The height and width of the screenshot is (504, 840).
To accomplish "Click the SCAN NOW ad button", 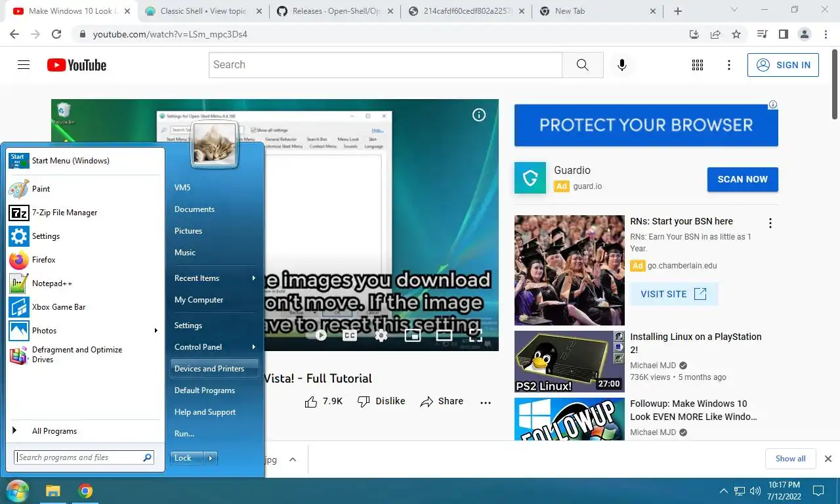I will point(743,179).
